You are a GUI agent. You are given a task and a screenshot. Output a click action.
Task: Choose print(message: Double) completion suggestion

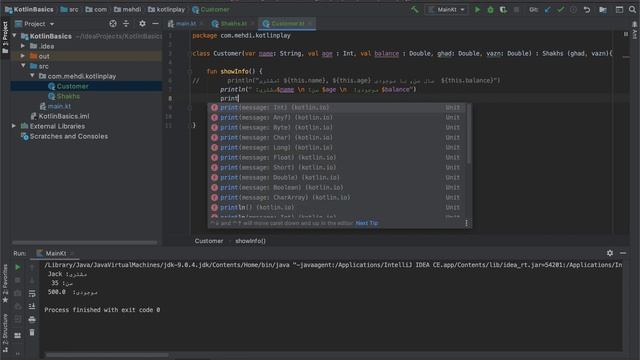[338, 178]
